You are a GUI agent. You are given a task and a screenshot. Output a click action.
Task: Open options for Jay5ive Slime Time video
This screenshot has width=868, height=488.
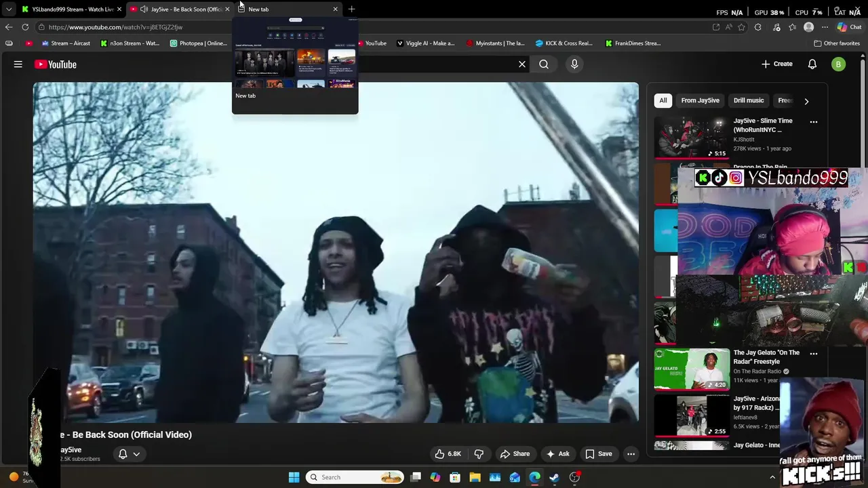(x=814, y=122)
